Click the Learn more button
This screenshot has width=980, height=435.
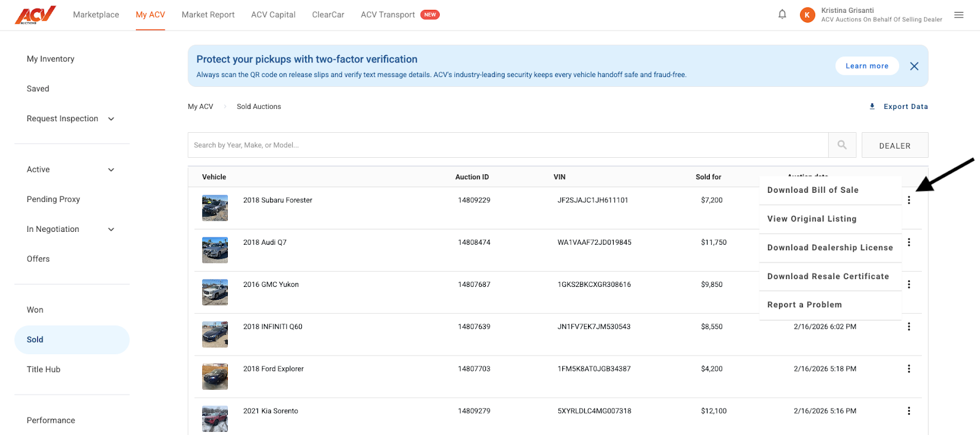click(867, 66)
